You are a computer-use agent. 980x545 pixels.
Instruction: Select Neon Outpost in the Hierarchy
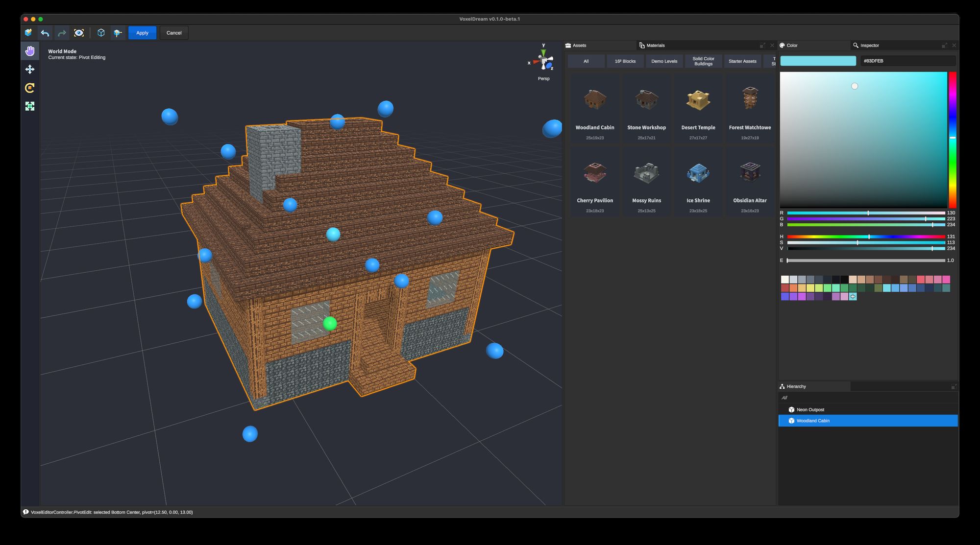point(868,410)
